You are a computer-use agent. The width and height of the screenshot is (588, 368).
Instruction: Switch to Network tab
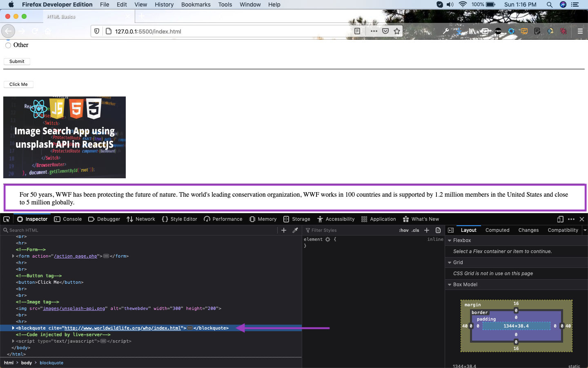click(141, 219)
